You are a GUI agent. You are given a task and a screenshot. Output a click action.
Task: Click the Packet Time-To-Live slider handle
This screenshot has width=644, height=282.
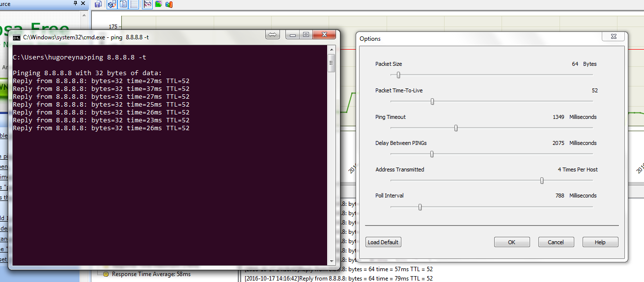(432, 102)
